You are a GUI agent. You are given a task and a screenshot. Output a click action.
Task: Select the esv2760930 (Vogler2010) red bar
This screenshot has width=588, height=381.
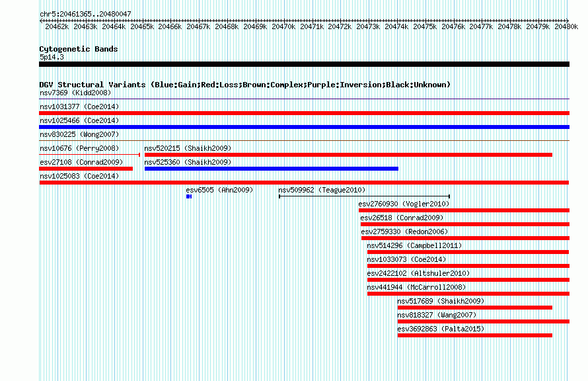coord(464,210)
